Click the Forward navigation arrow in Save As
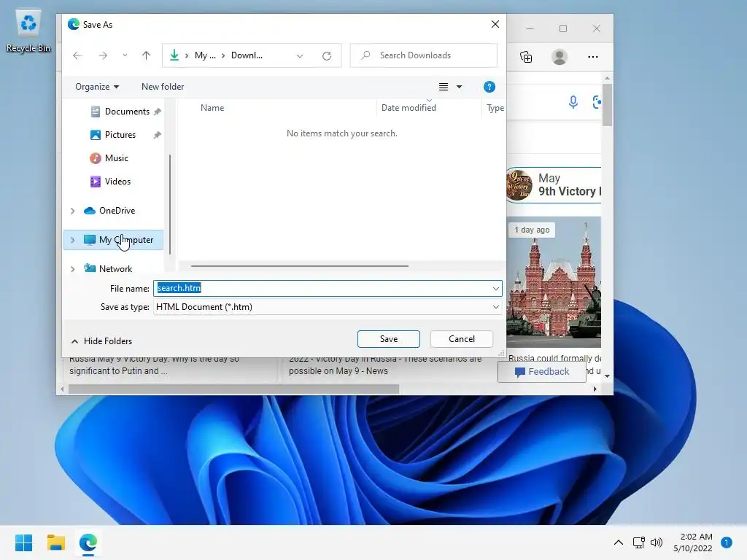This screenshot has height=560, width=747. [103, 55]
